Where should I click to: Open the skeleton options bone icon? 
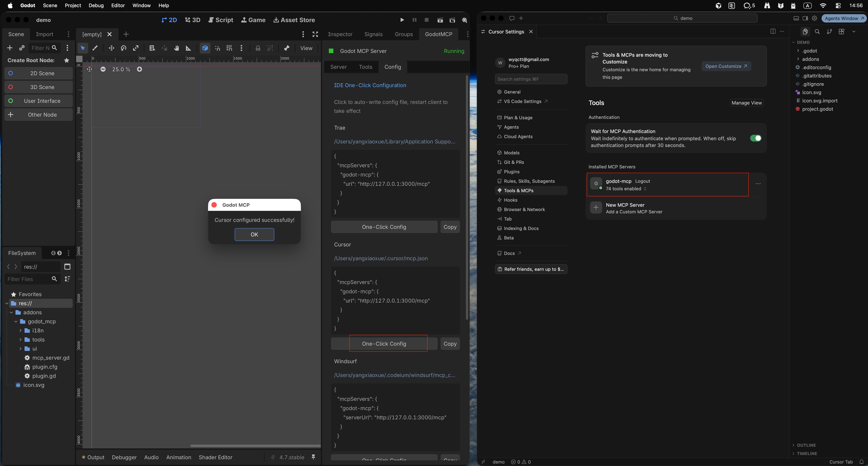287,48
